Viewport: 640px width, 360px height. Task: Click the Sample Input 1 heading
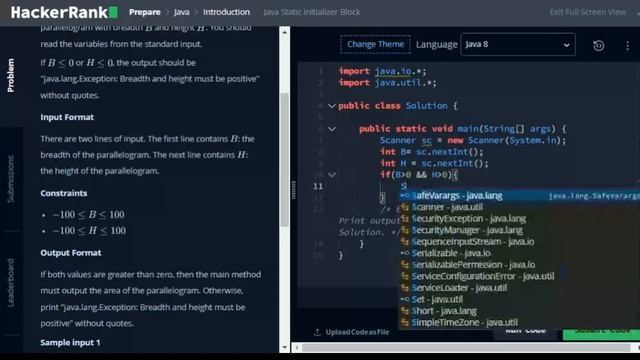70,342
